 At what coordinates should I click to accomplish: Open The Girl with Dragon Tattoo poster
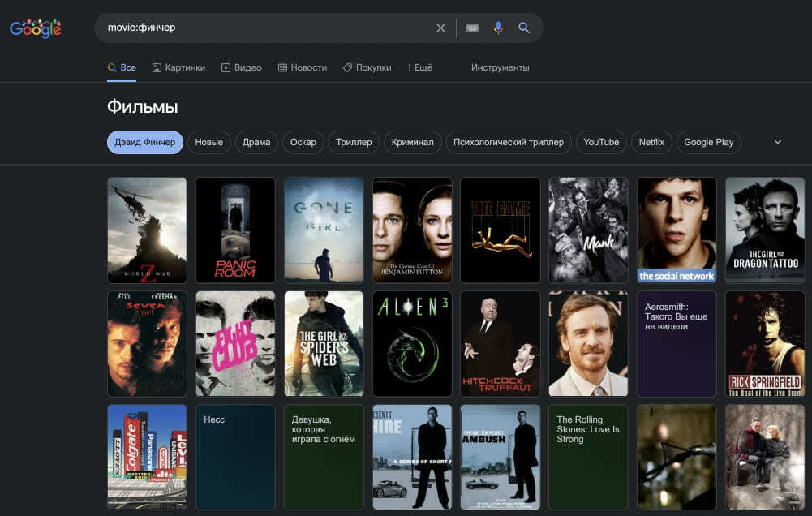click(766, 230)
